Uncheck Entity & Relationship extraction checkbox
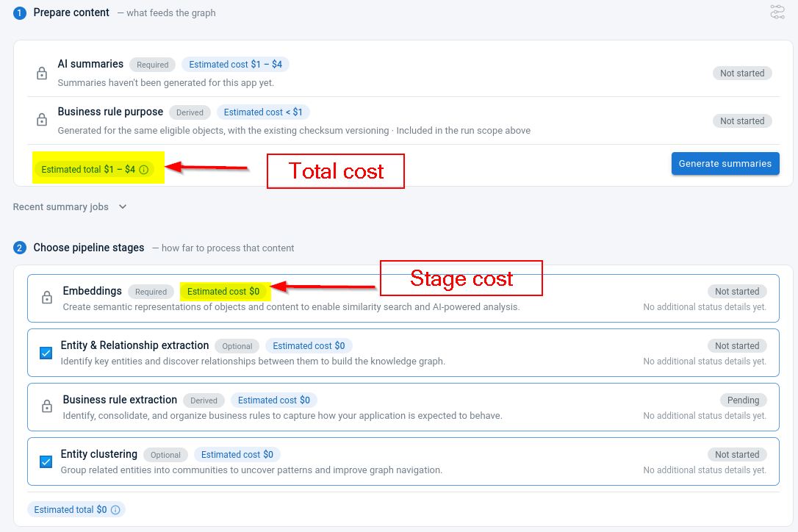 tap(46, 353)
